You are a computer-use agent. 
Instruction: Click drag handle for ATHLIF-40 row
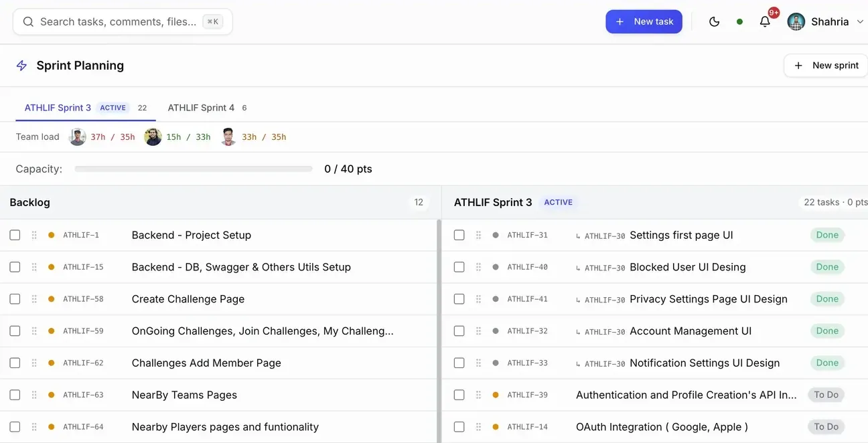tap(478, 267)
